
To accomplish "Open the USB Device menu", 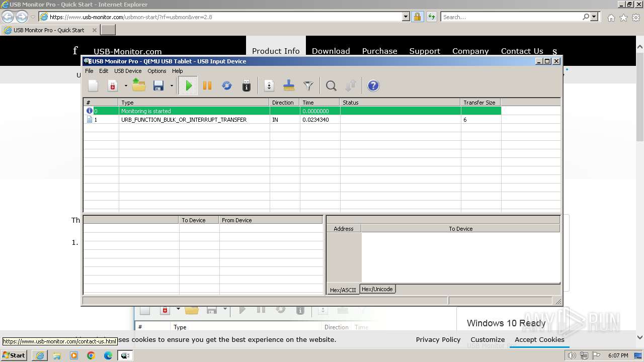I will 128,71.
